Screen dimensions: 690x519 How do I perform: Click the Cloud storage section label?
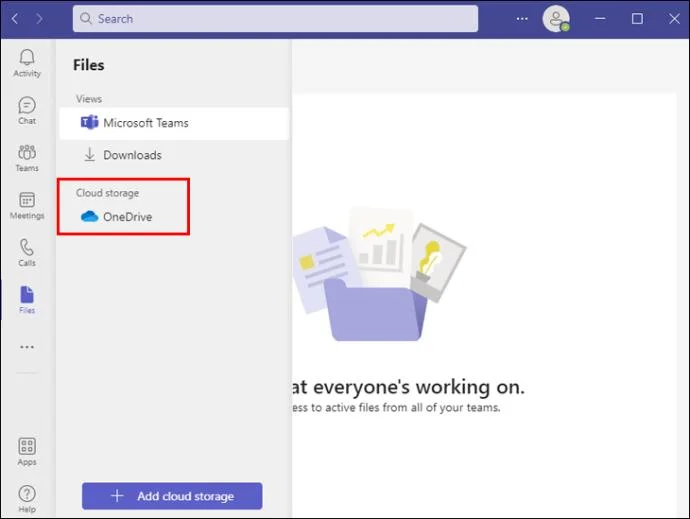click(x=107, y=193)
